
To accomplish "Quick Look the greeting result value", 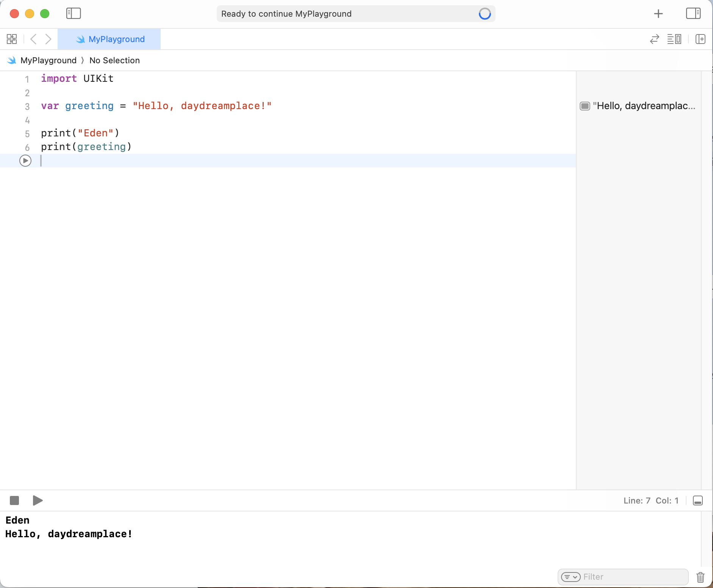I will click(584, 106).
